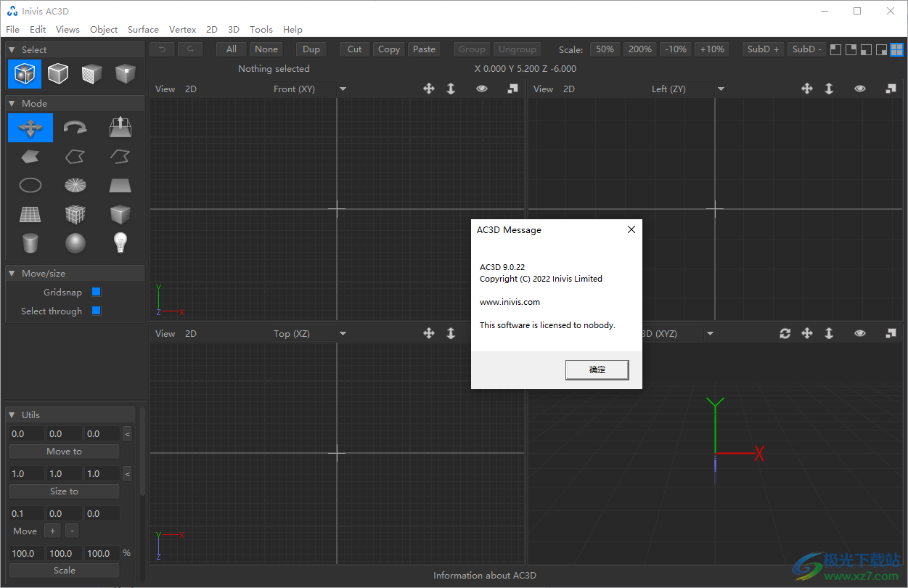Select Vertex selection mode icon

pos(126,73)
